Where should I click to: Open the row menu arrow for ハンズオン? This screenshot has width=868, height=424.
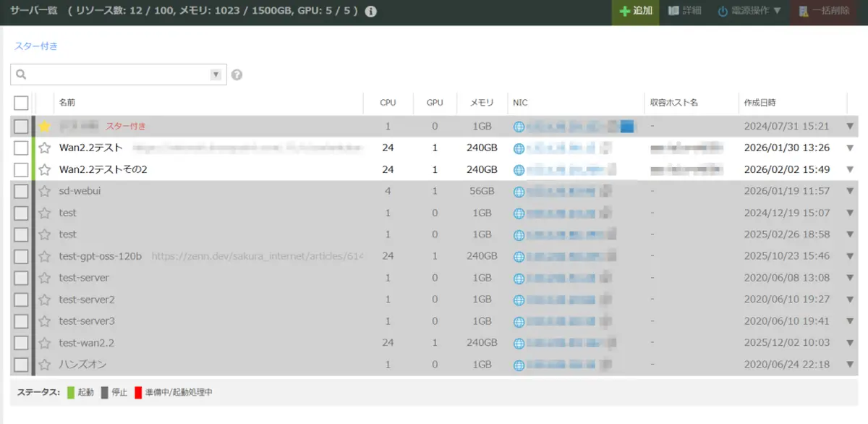coord(851,365)
